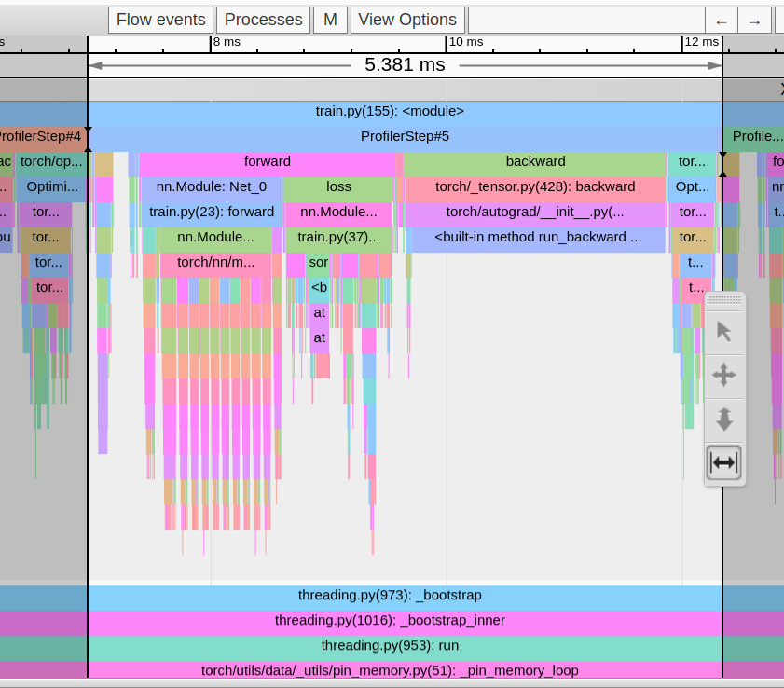This screenshot has width=784, height=688.
Task: Click the timing horizontal-arrows tool
Action: point(724,462)
